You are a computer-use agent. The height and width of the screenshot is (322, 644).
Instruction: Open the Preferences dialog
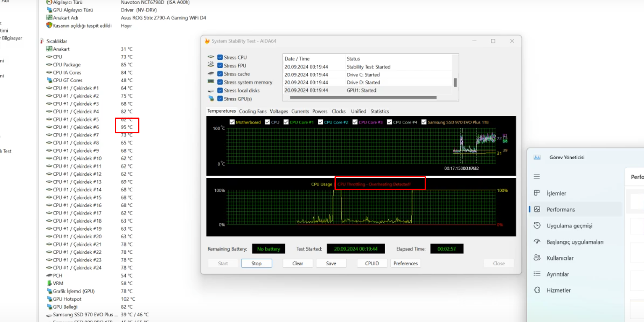(406, 263)
